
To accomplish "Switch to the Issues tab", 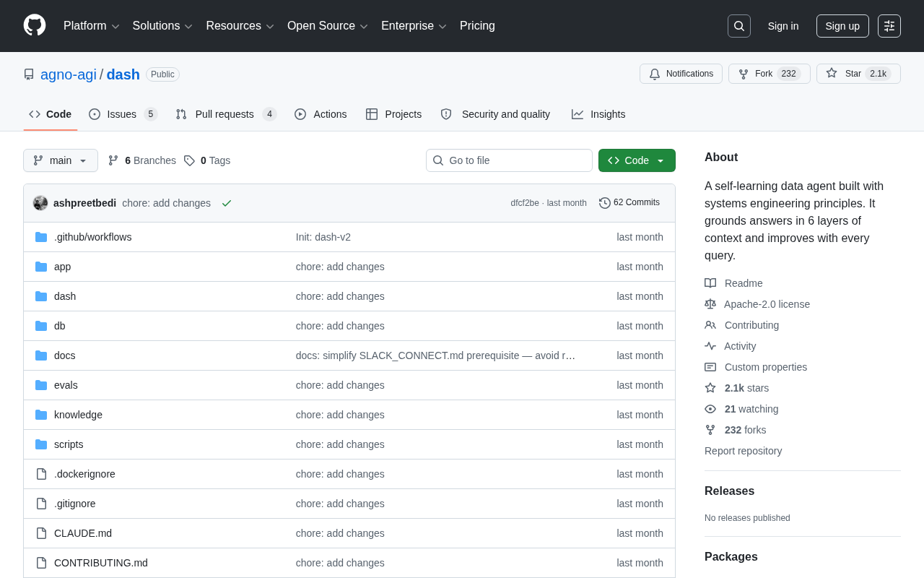I will (x=123, y=114).
